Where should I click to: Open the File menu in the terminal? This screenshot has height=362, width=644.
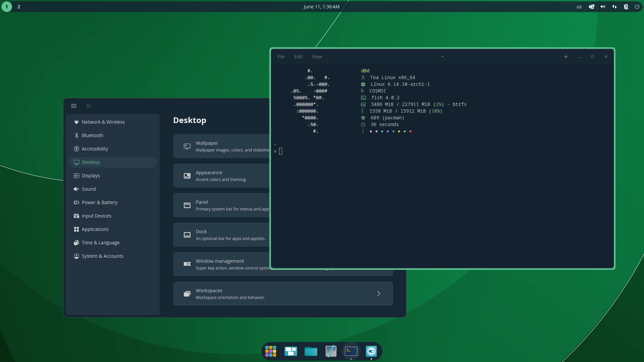click(x=281, y=57)
